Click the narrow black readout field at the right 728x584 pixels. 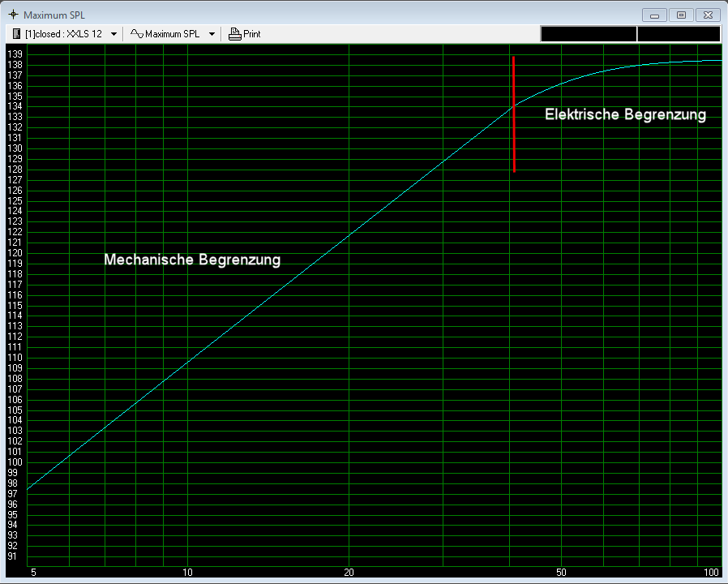click(x=679, y=34)
